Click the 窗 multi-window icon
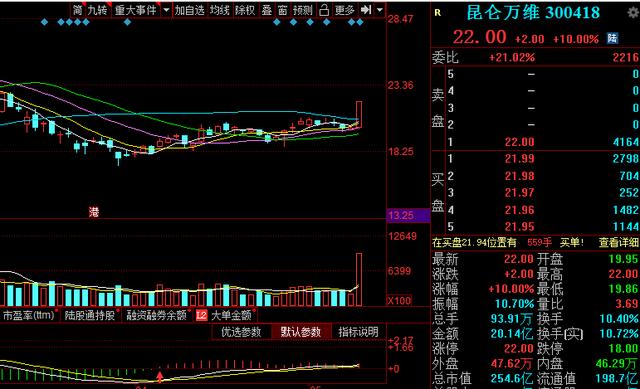This screenshot has width=640, height=389. 282,10
